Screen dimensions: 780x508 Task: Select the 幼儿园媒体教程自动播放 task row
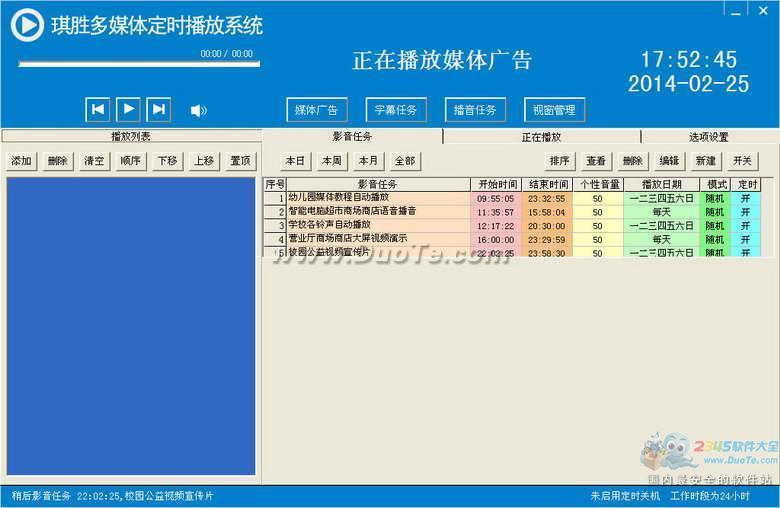(378, 198)
